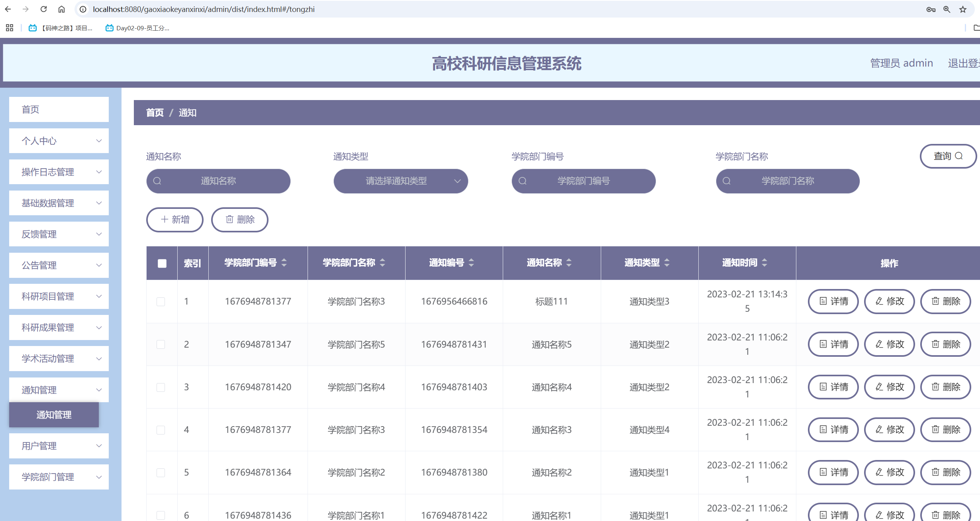This screenshot has width=980, height=521.
Task: Edit row 通知名称2 with 修改
Action: (890, 472)
